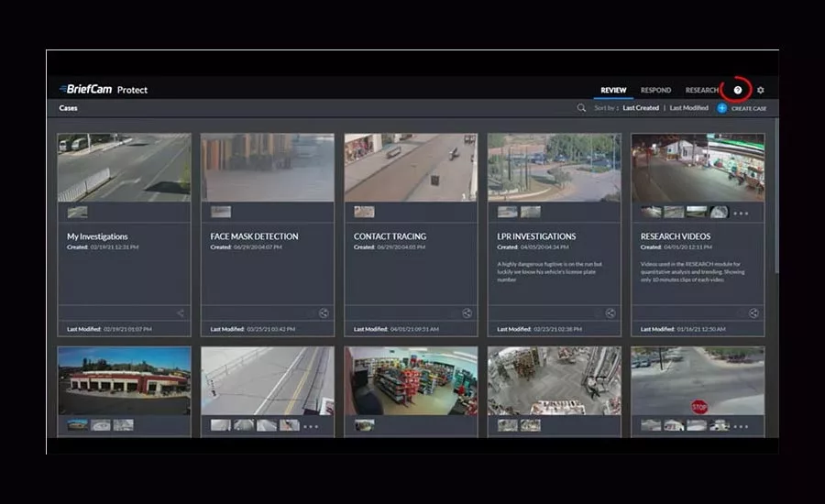Open the settings gear icon
Viewport: 825px width, 504px height.
pyautogui.click(x=760, y=91)
